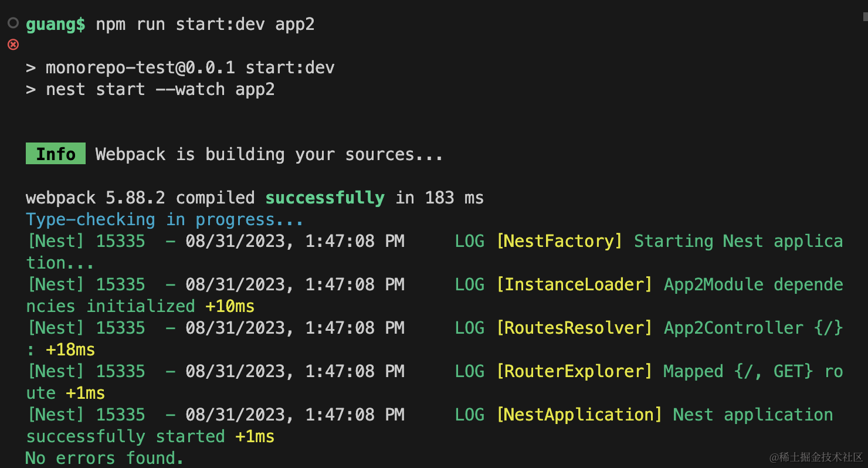Click the yellow +10ms timing text
The height and width of the screenshot is (468, 868).
pos(230,307)
